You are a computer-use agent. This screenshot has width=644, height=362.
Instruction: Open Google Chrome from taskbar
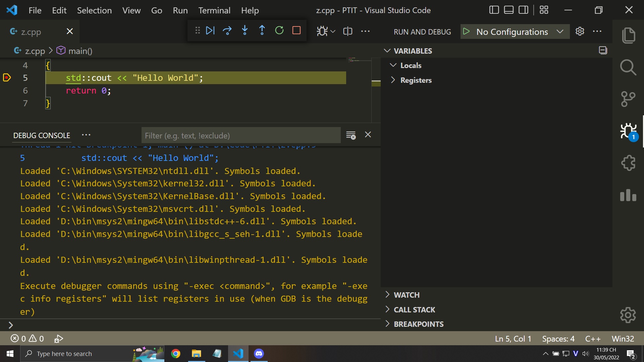coord(176,354)
